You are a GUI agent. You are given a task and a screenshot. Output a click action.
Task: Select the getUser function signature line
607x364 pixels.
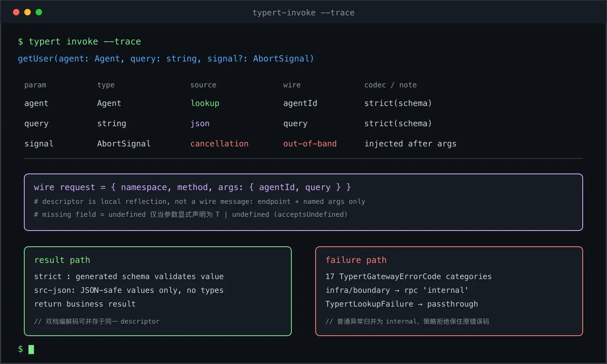coord(166,59)
